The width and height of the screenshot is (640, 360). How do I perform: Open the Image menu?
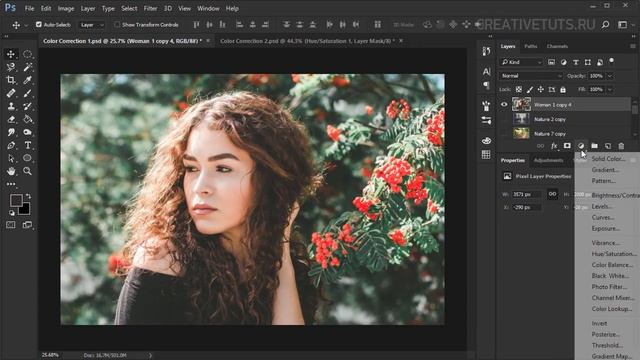coord(66,8)
